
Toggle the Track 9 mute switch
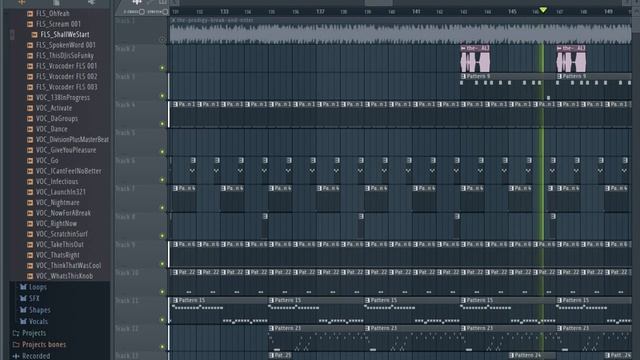pyautogui.click(x=162, y=264)
